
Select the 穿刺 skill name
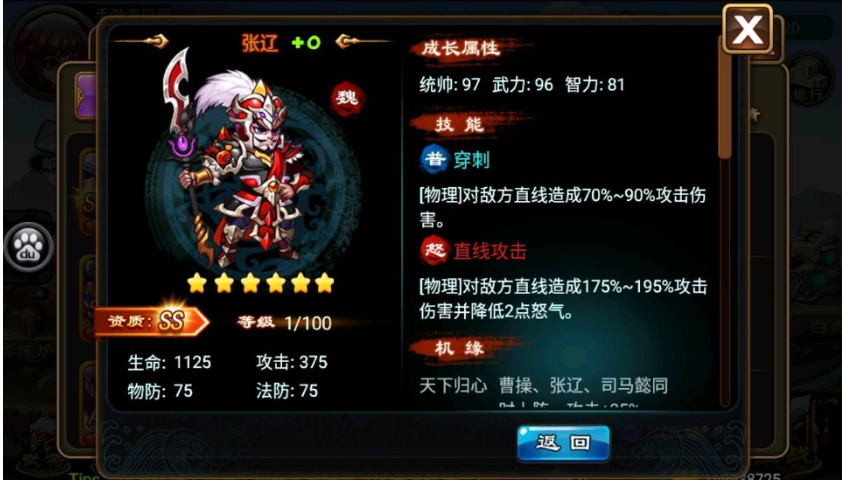point(471,160)
